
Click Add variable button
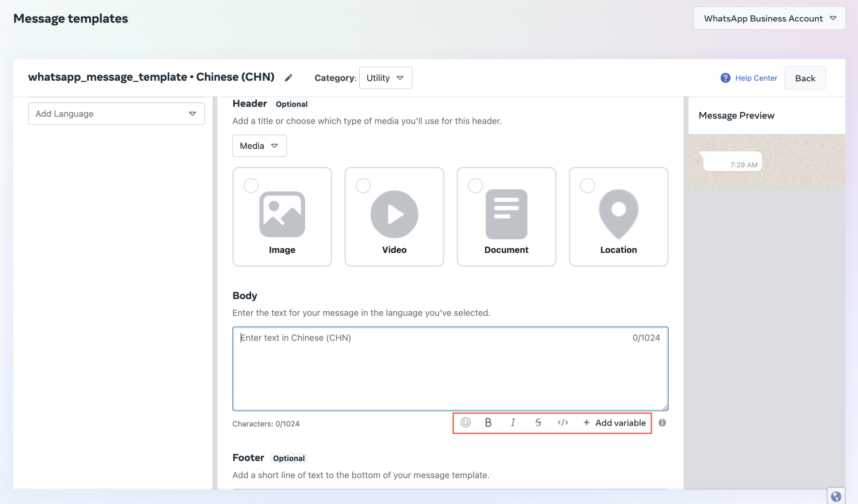(614, 423)
